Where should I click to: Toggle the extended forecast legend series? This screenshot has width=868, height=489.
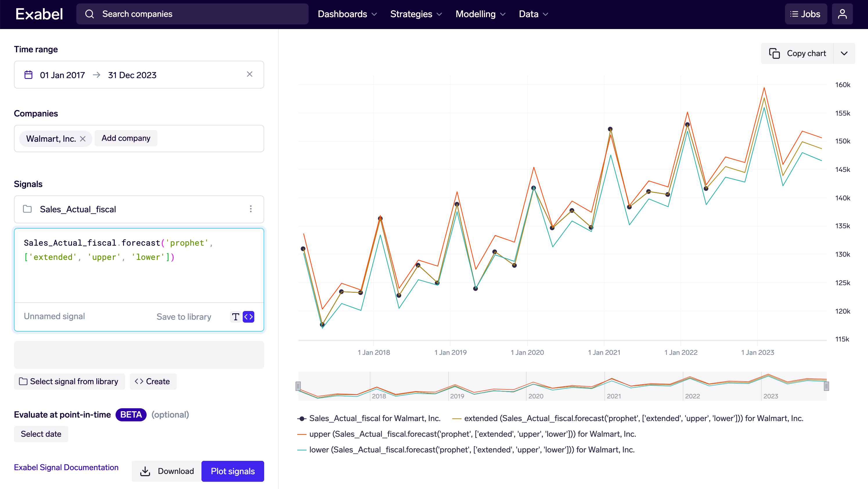coord(628,418)
